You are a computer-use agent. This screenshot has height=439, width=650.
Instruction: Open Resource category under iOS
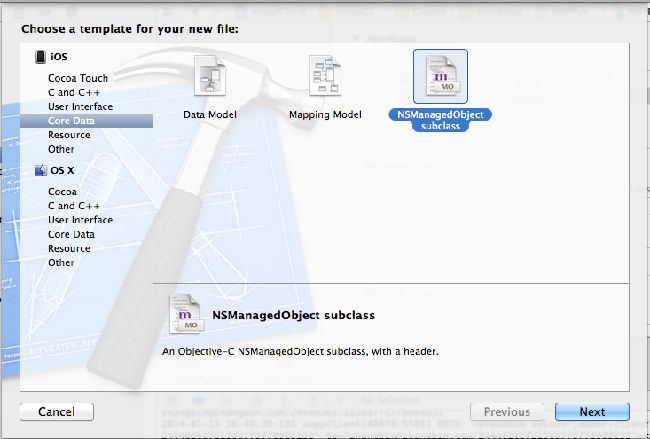pyautogui.click(x=69, y=135)
